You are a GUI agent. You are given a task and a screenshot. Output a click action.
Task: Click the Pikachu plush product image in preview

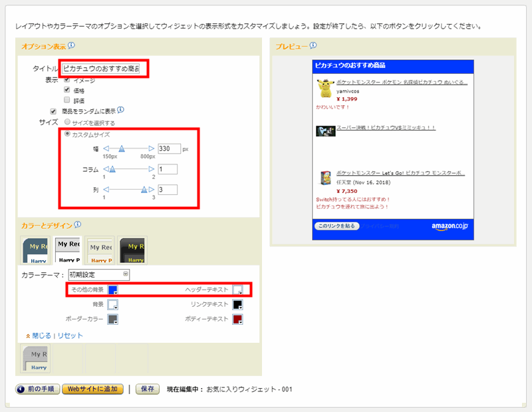coord(325,88)
